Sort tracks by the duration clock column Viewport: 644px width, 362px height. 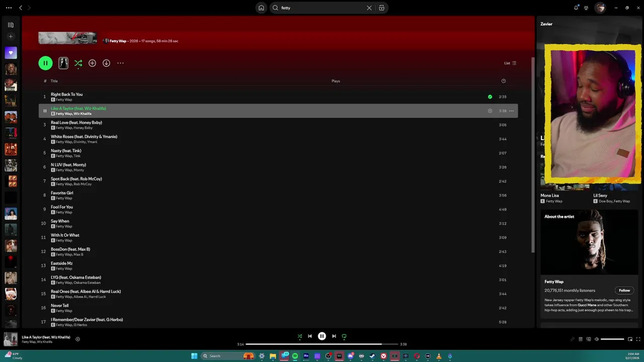point(504,81)
